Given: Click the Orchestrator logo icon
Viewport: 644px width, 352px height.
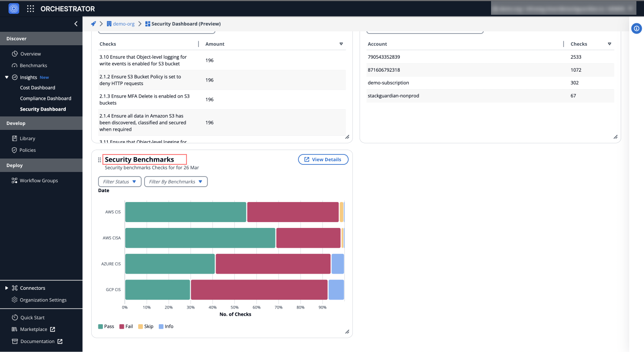Looking at the screenshot, I should tap(13, 9).
